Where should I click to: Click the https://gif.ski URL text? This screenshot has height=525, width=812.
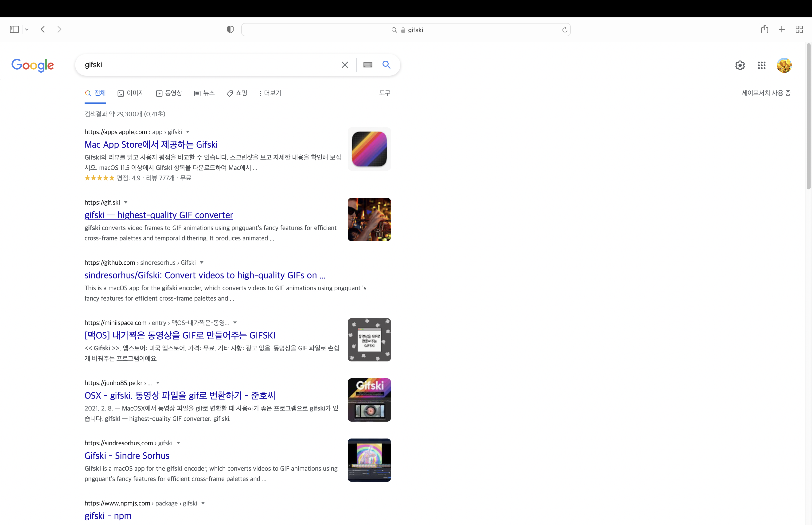102,203
